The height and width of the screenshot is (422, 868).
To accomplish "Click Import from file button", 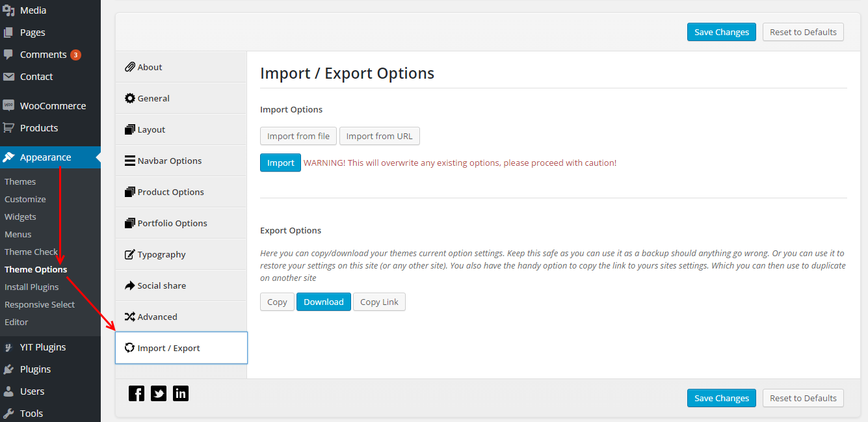I will pos(298,136).
